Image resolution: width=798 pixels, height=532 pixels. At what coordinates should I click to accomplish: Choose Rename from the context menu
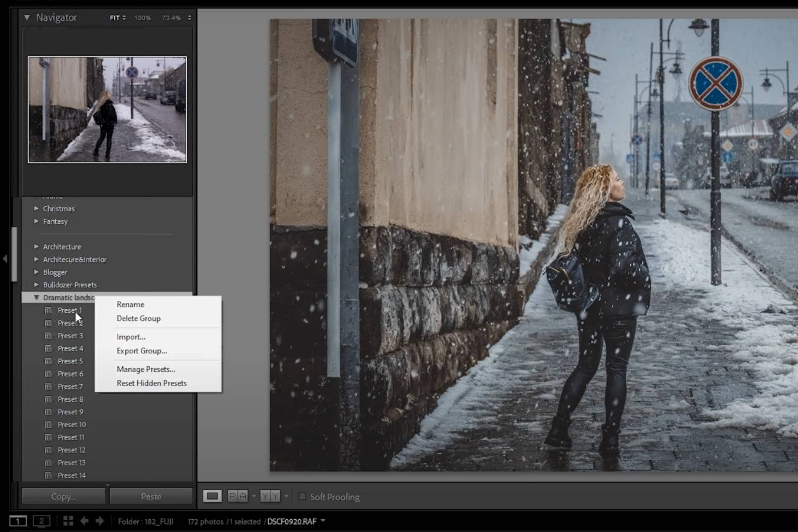point(130,304)
